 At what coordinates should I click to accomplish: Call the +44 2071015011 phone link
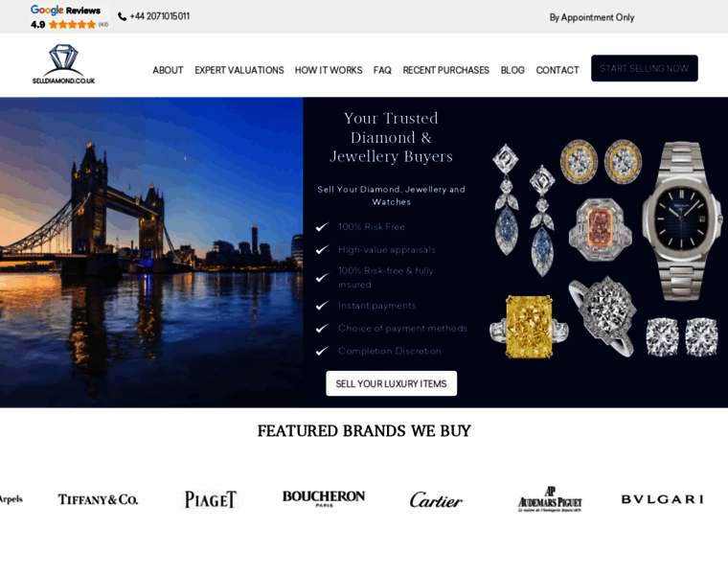pyautogui.click(x=160, y=16)
